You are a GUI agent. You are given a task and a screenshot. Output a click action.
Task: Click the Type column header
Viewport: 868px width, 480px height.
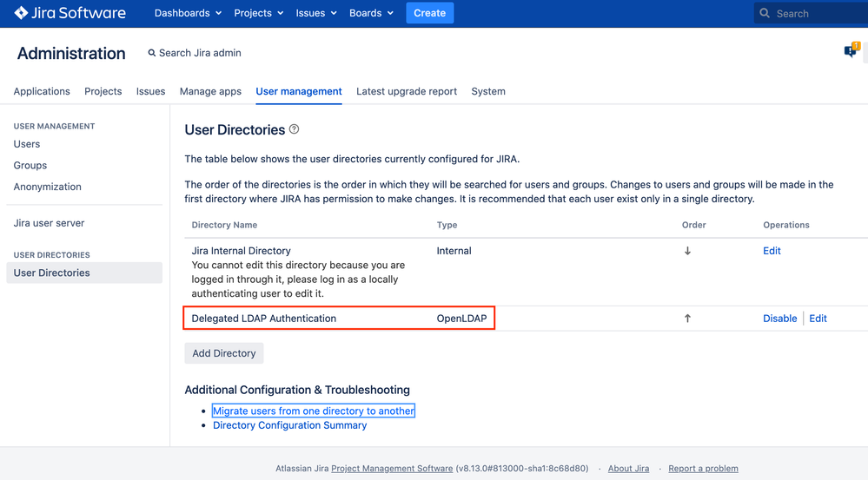(447, 225)
